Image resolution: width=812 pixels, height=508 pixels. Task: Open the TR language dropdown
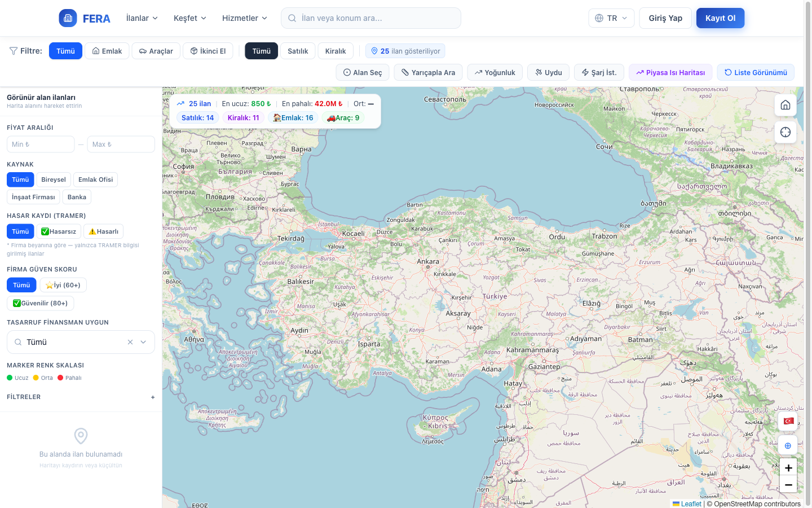611,18
